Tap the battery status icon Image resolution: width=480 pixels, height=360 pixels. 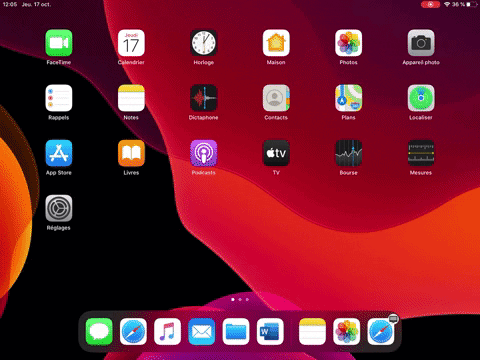coord(472,4)
